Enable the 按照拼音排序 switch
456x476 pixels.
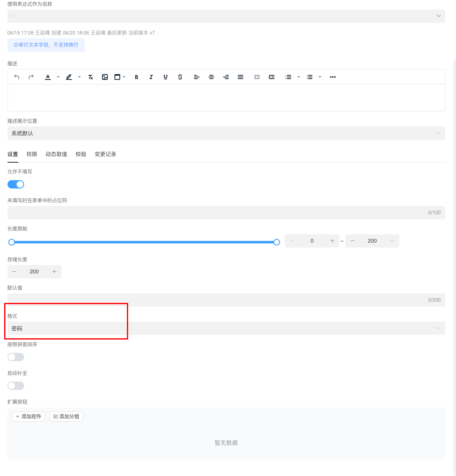[16, 357]
